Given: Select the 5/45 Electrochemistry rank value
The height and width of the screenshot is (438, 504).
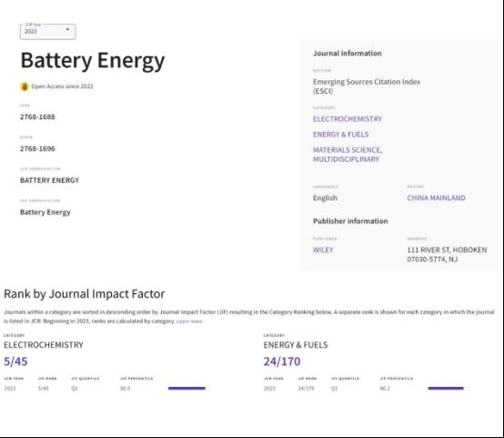Looking at the screenshot, I should [15, 362].
